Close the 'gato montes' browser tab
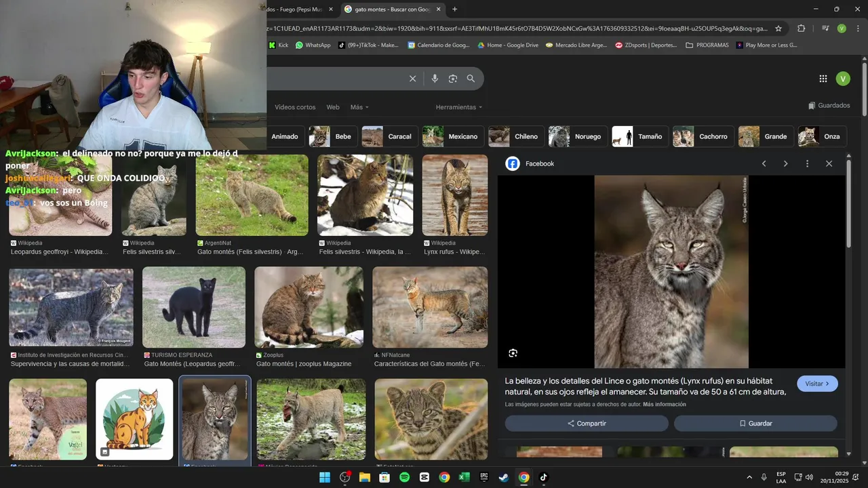 (439, 9)
